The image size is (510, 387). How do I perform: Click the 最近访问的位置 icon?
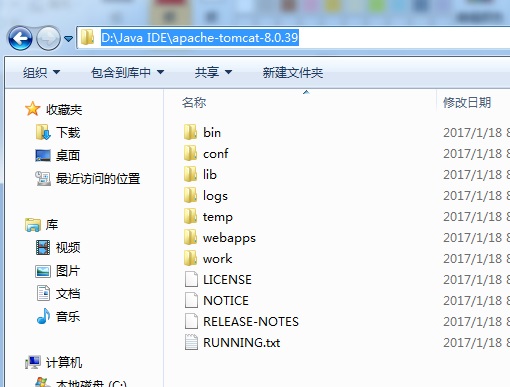coord(43,178)
